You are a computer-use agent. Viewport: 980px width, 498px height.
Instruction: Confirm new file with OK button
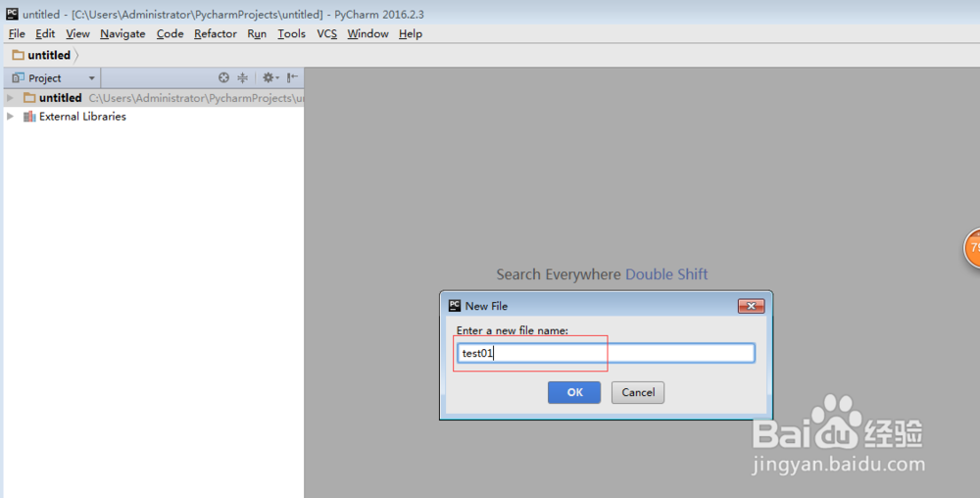click(574, 392)
